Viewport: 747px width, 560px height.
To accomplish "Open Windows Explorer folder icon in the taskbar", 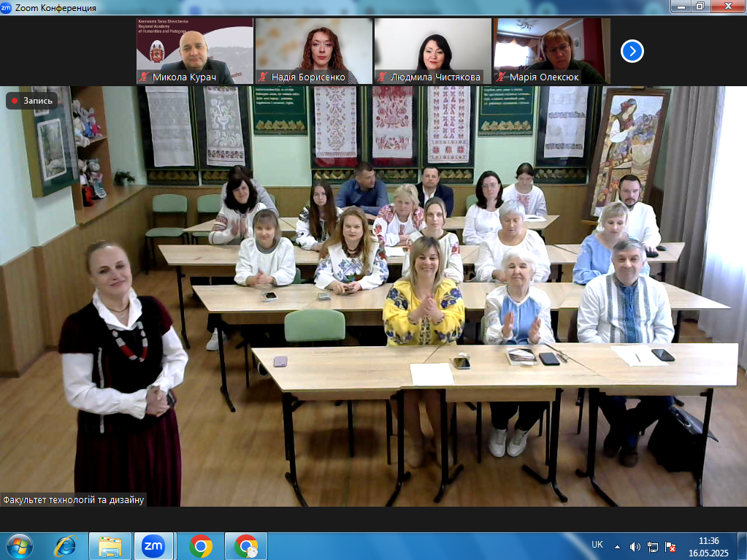I will (110, 545).
